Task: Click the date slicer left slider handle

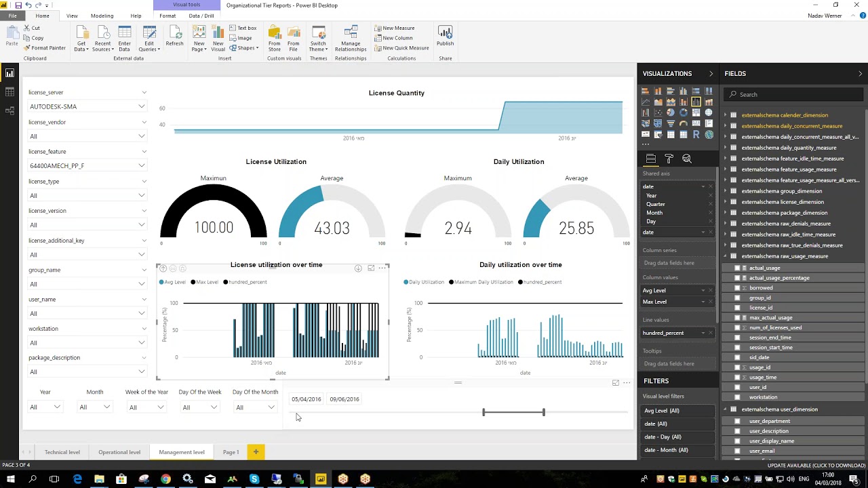Action: coord(484,412)
